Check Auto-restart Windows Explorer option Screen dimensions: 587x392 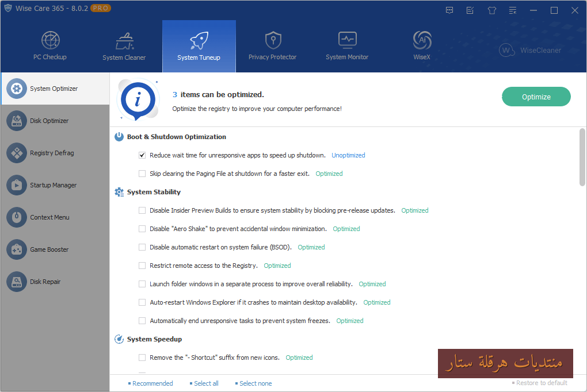(x=142, y=302)
